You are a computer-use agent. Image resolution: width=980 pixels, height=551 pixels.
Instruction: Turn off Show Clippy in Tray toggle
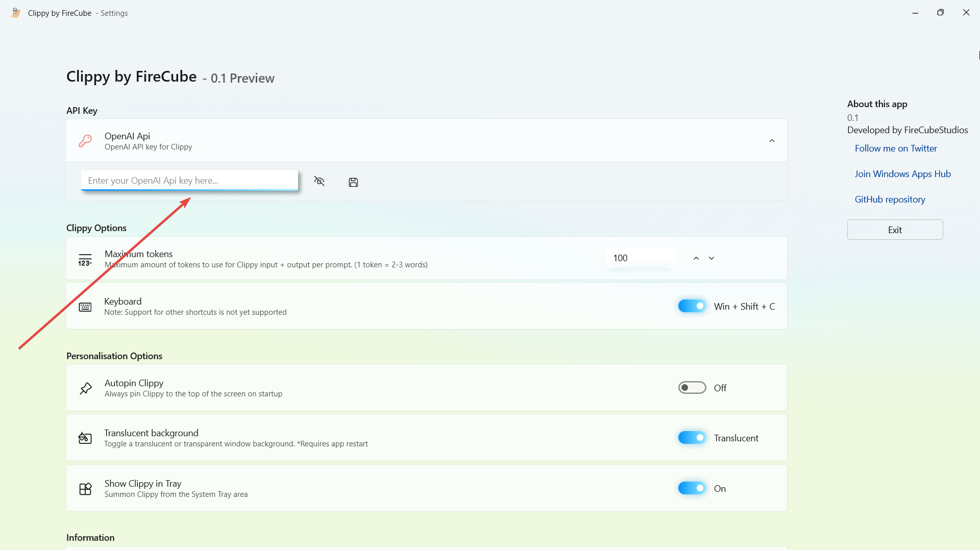(692, 488)
